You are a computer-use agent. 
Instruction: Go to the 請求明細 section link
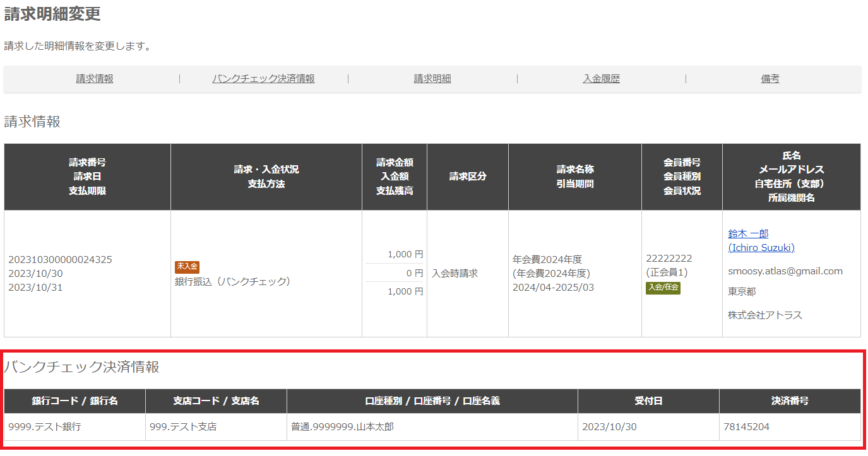pyautogui.click(x=432, y=79)
